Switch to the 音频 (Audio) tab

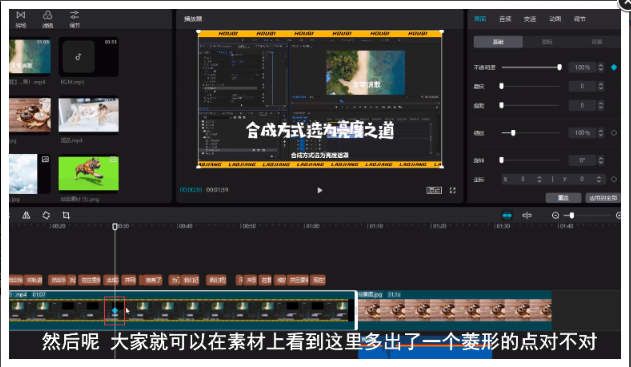coord(505,19)
